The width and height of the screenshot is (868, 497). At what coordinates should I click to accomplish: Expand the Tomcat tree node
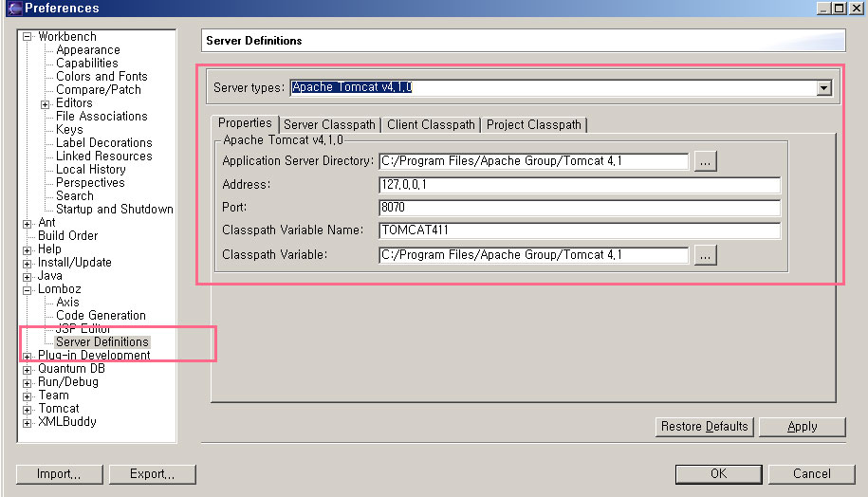(27, 410)
